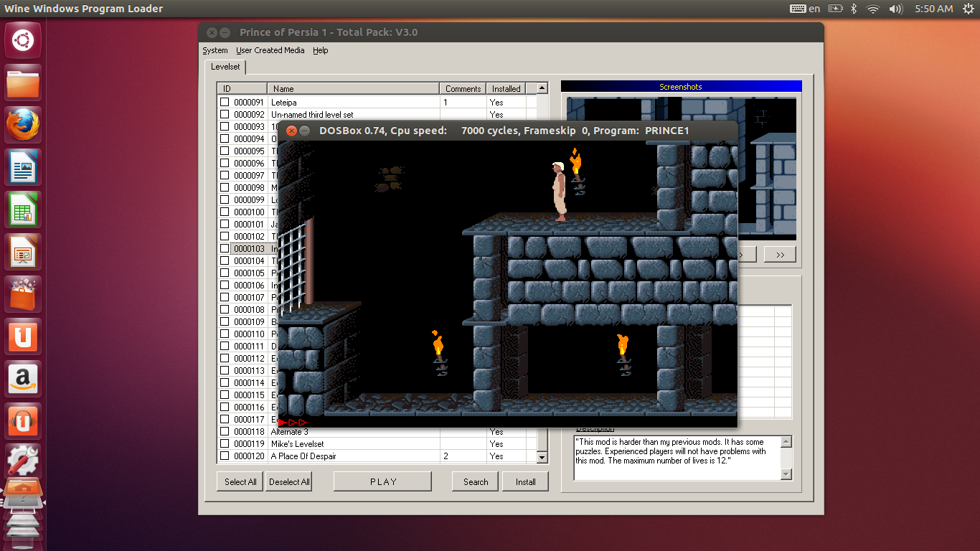
Task: Open the sound volume indicator
Action: (x=895, y=9)
